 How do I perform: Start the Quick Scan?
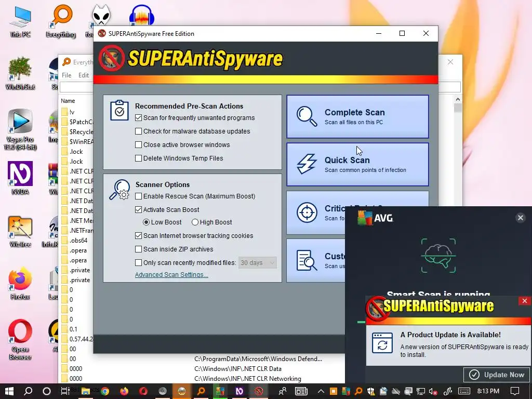(x=357, y=164)
